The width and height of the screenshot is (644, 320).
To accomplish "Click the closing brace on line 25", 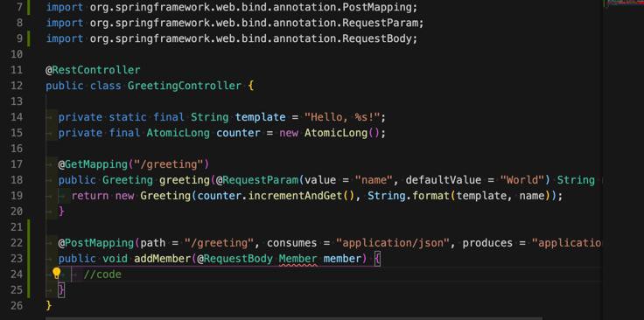I will click(x=61, y=290).
